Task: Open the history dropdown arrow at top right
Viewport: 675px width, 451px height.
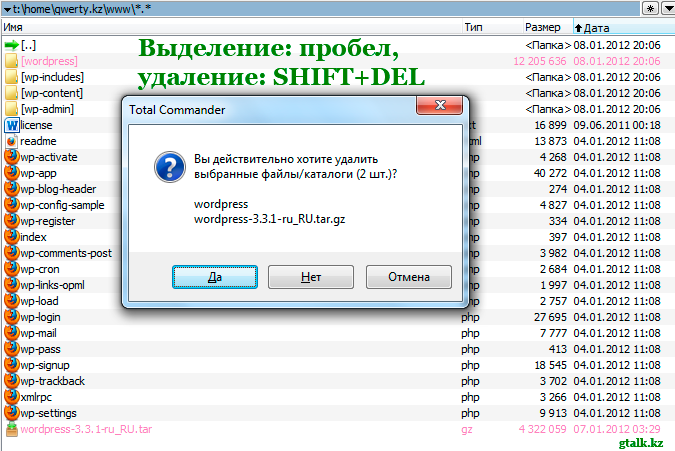Action: tap(667, 8)
